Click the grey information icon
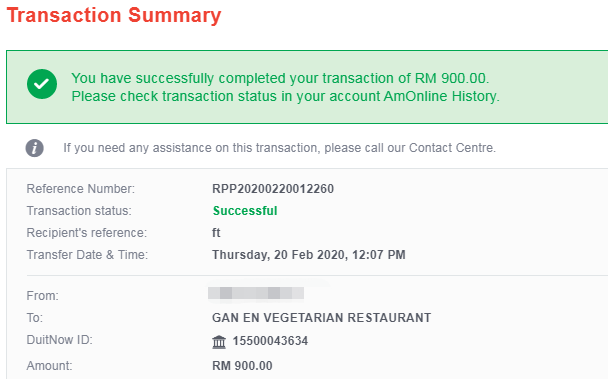Viewport: 608px width, 379px height. (x=35, y=148)
